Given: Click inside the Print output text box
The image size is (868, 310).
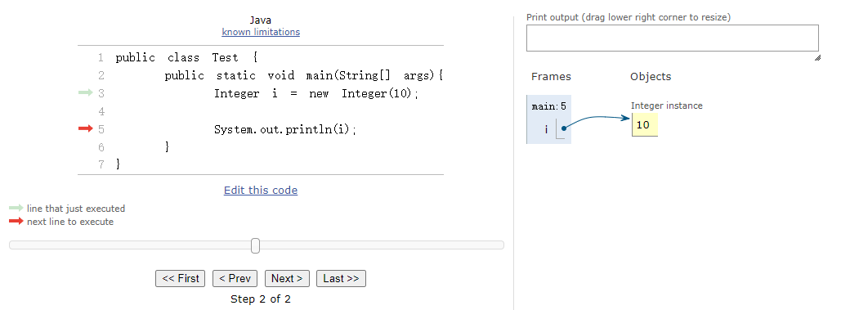Looking at the screenshot, I should pos(672,38).
